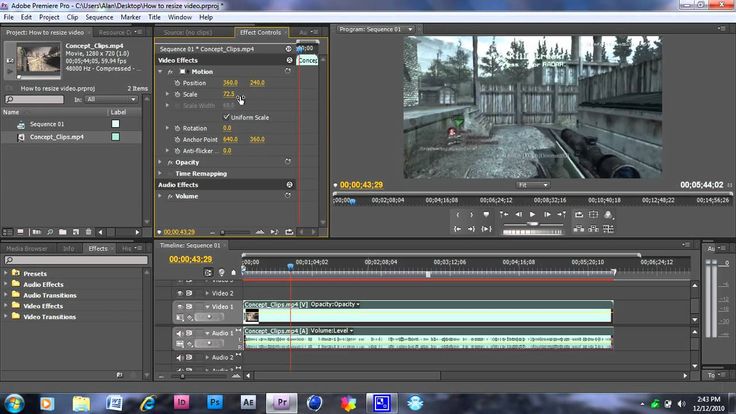Collapse the Motion effect properties
Viewport: 736px width, 414px height.
coord(161,72)
